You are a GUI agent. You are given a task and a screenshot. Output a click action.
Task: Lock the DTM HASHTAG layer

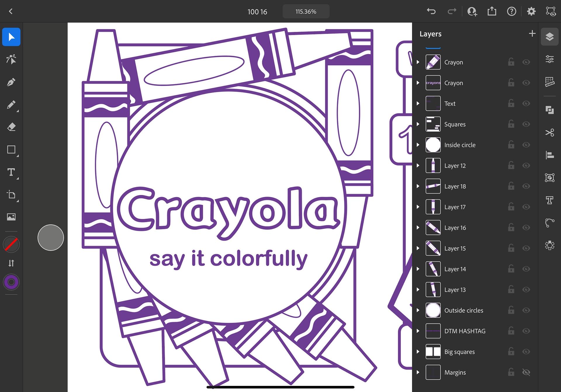(511, 331)
